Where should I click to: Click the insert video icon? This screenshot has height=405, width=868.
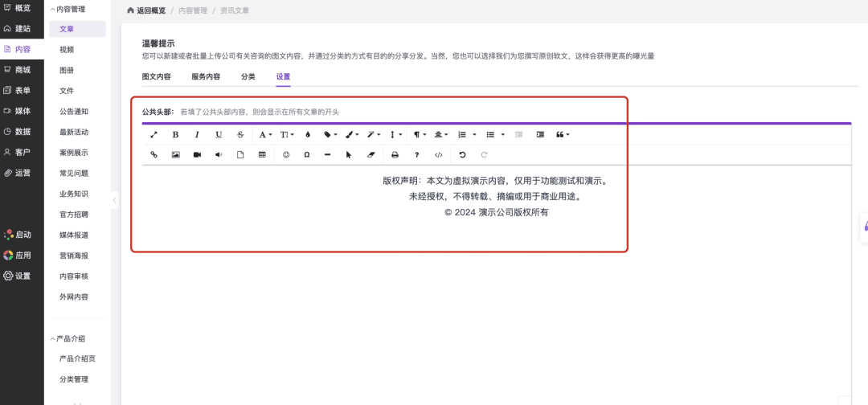197,155
